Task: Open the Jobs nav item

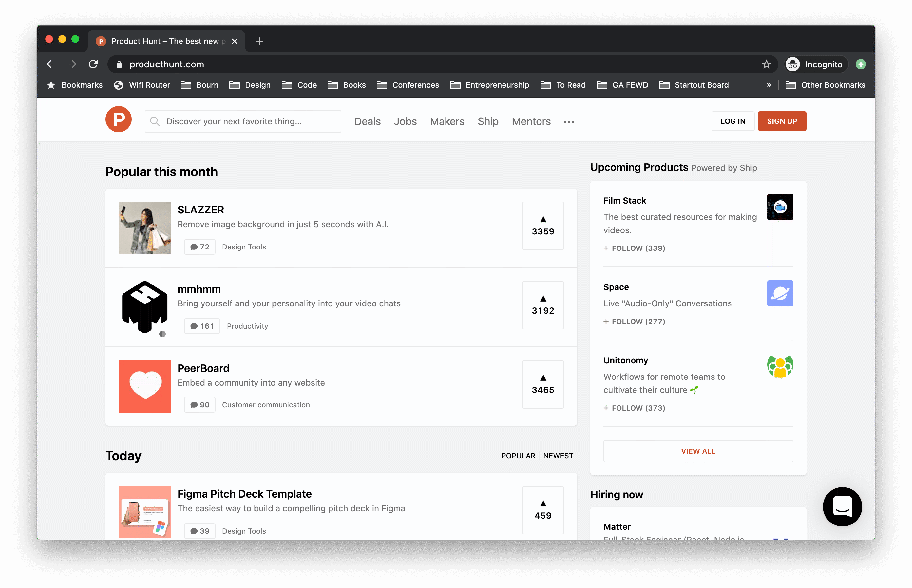Action: point(405,121)
